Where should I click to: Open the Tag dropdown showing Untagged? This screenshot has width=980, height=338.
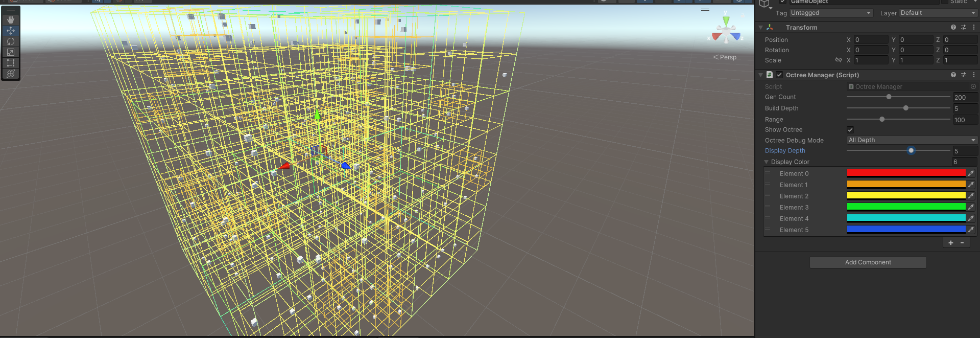click(x=831, y=13)
